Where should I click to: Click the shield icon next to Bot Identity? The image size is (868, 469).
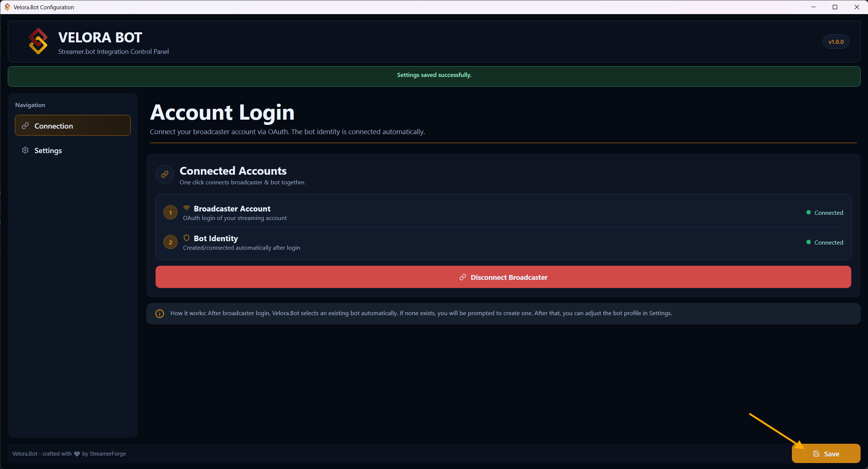187,238
